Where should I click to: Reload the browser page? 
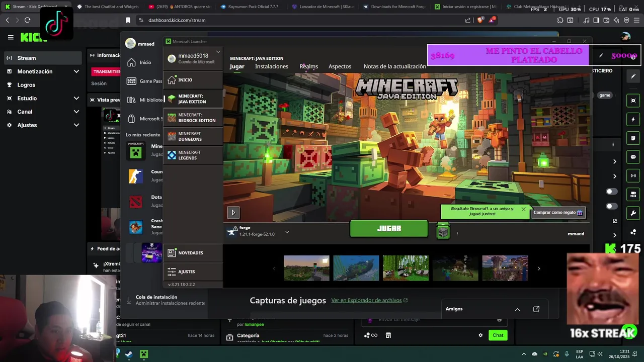pyautogui.click(x=27, y=20)
